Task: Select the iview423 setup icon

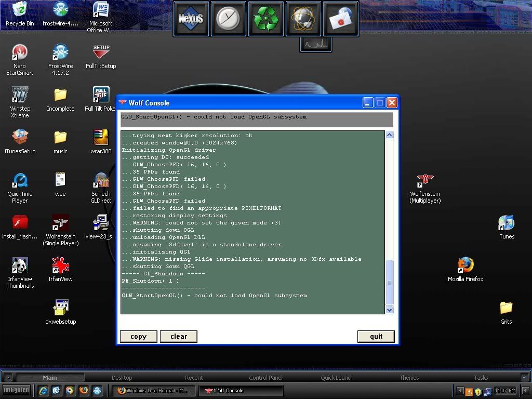Action: coord(100,228)
